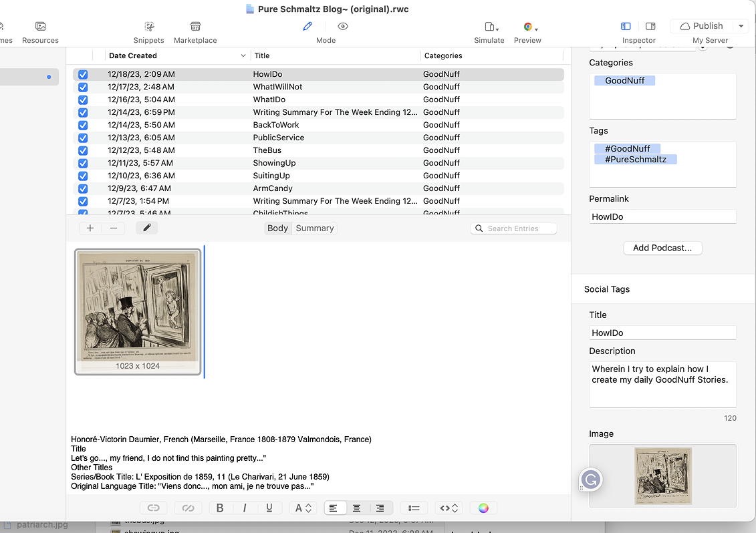Open the Publish dropdown arrow
This screenshot has width=756, height=533.
(741, 26)
